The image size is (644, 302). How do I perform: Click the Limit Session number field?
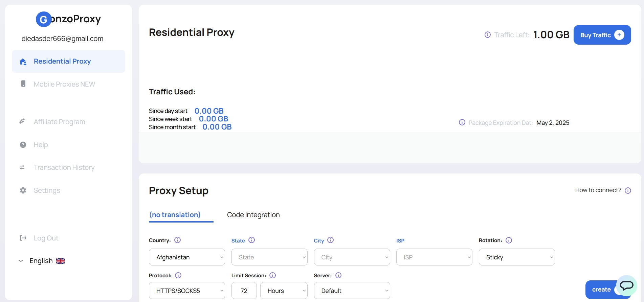click(244, 291)
